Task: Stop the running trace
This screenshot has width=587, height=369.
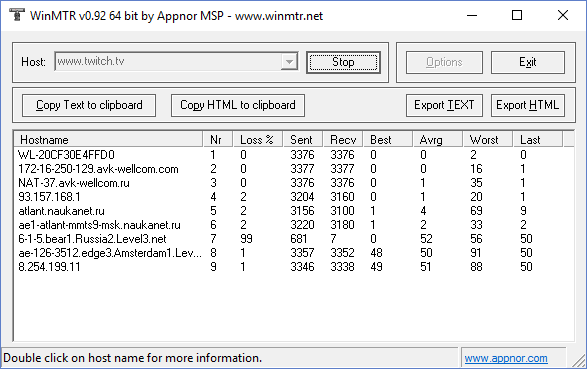Action: pos(343,62)
